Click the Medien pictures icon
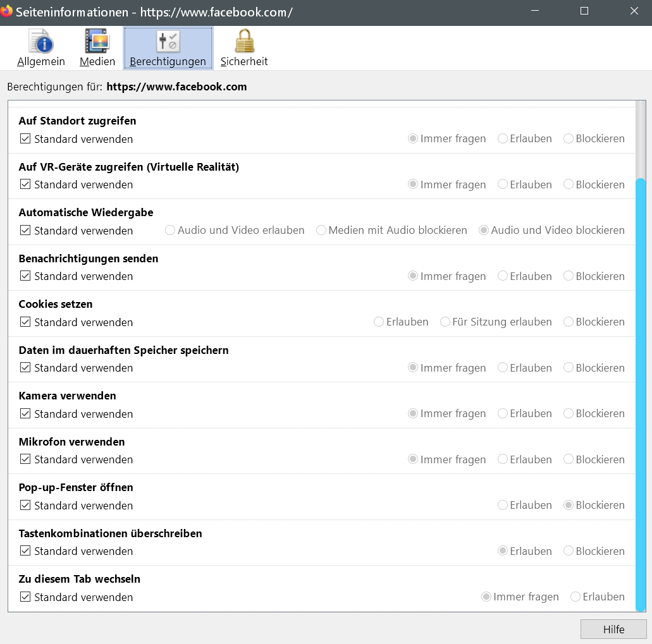This screenshot has width=652, height=644. pyautogui.click(x=97, y=42)
